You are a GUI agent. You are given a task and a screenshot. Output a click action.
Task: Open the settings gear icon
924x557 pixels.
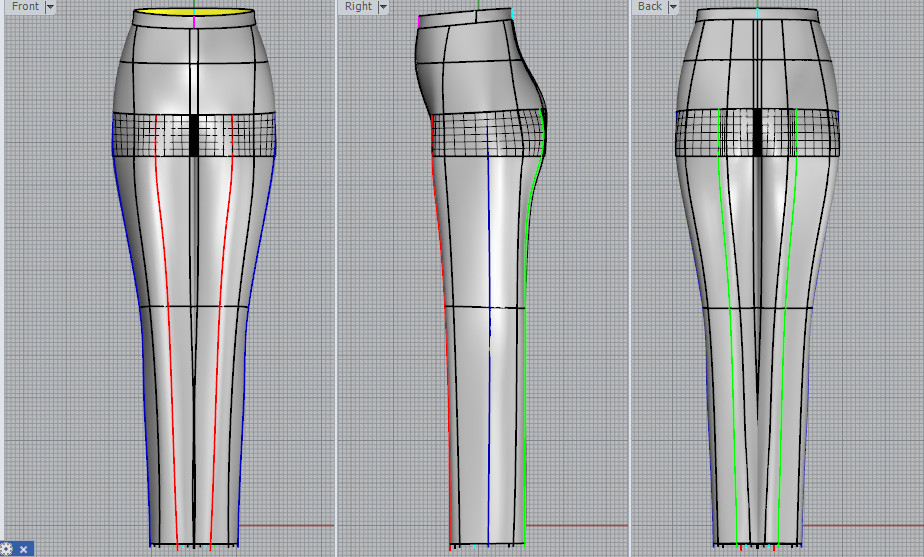[6, 549]
